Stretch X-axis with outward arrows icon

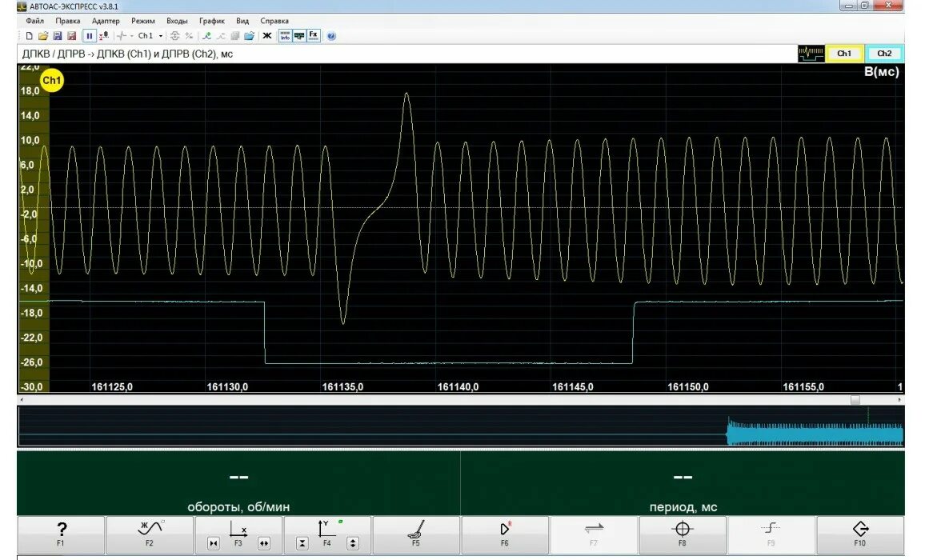(x=264, y=543)
